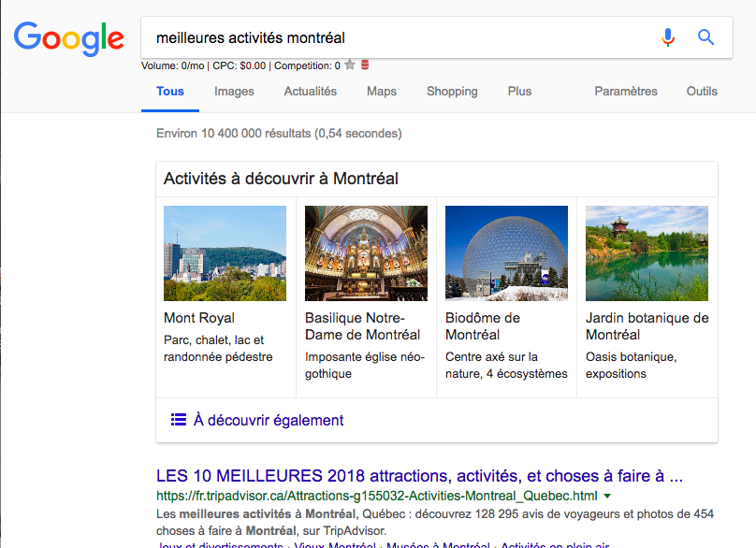Open the Outils search tools
756x548 pixels.
point(702,91)
